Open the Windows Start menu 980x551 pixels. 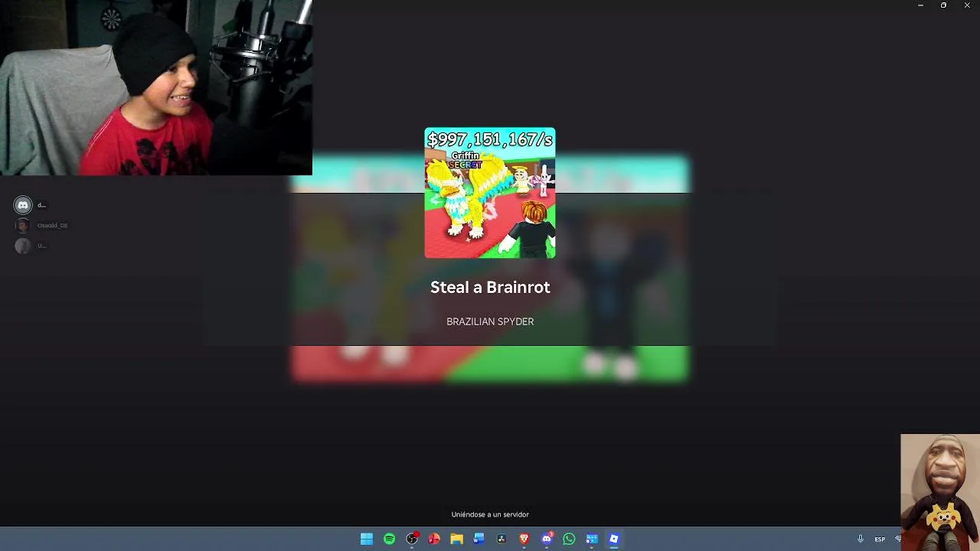pos(367,539)
